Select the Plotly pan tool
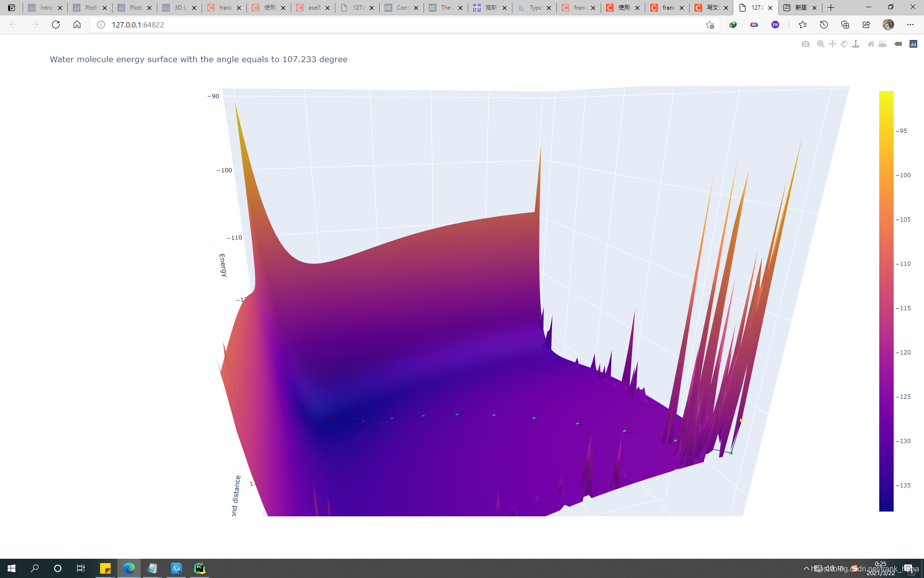 [x=833, y=44]
